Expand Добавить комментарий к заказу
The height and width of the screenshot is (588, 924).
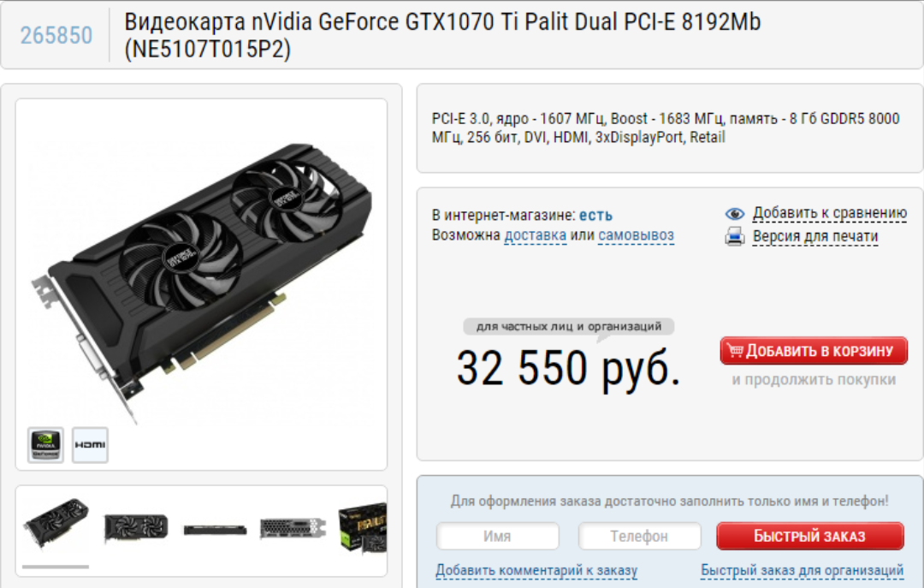536,570
